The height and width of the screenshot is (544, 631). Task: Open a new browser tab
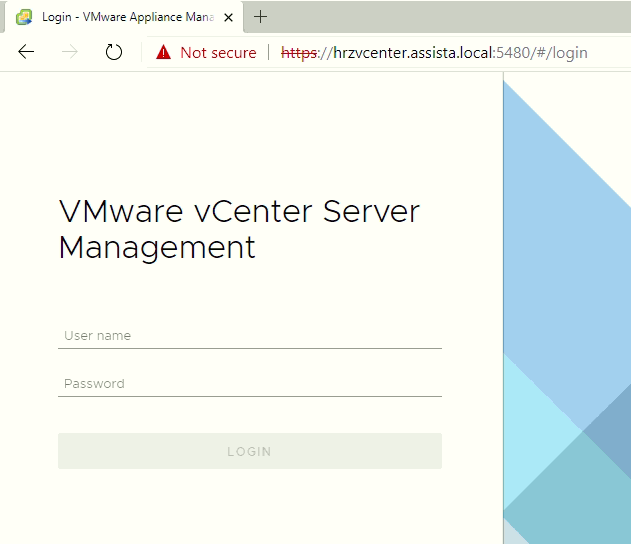[260, 16]
